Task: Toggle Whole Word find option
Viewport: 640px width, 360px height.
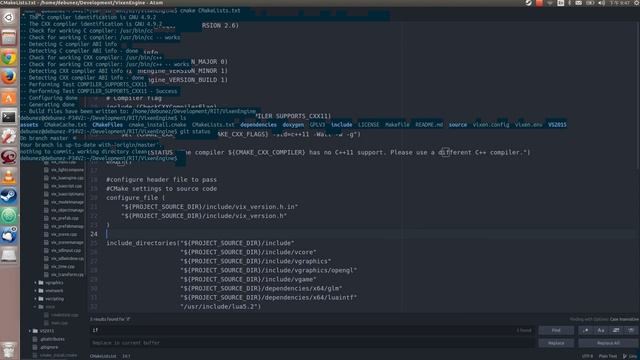Action: pos(631,330)
